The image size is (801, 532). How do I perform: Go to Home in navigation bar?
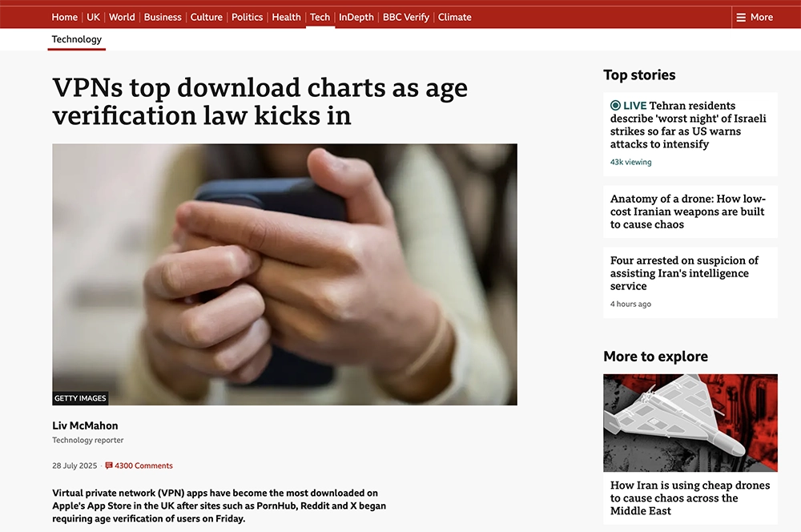[x=65, y=17]
